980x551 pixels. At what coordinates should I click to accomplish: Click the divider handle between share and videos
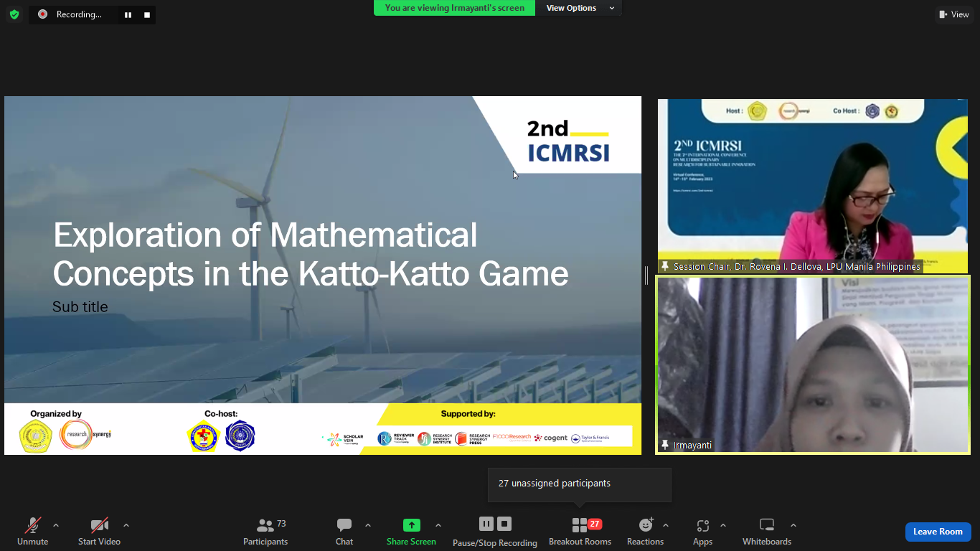[646, 275]
